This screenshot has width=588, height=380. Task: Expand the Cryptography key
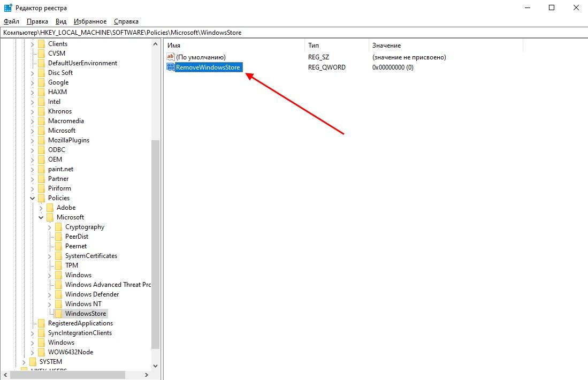50,227
